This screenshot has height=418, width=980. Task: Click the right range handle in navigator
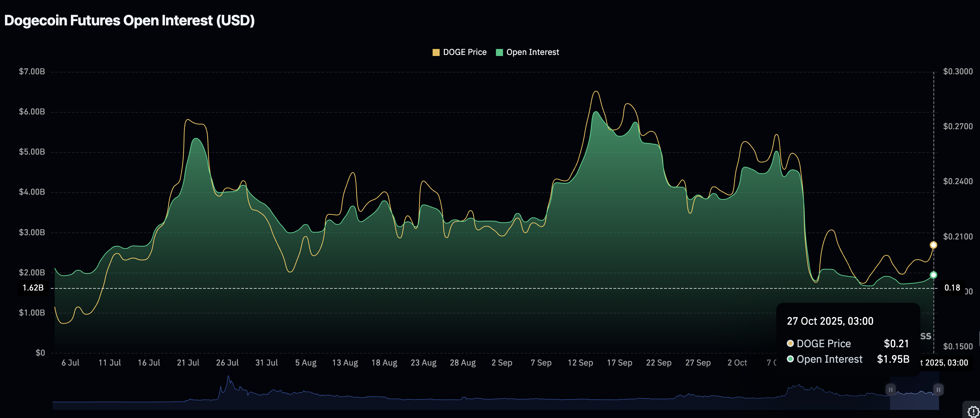[938, 389]
